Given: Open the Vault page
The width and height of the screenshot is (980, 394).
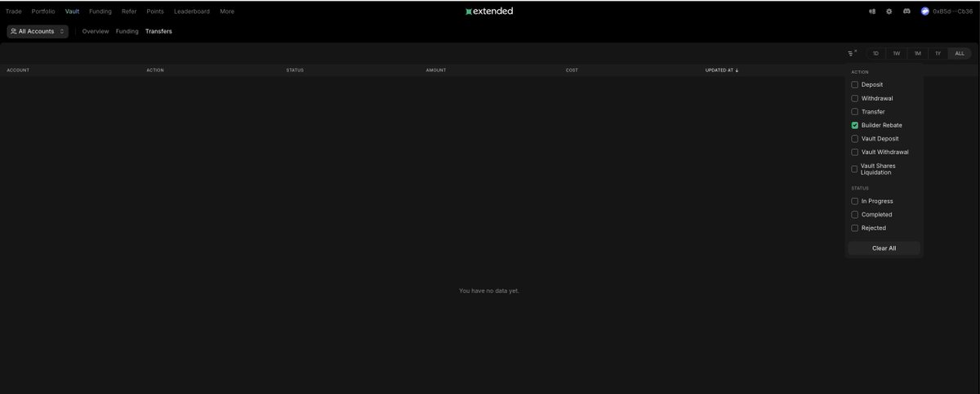Looking at the screenshot, I should (73, 11).
